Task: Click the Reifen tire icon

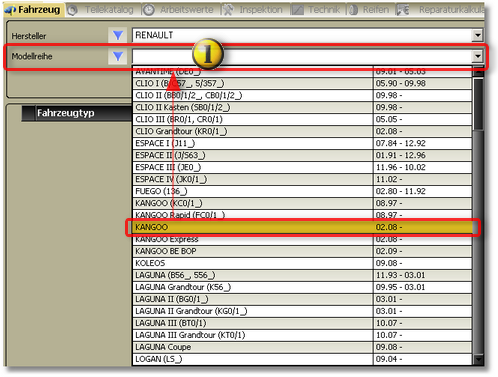Action: pos(353,10)
